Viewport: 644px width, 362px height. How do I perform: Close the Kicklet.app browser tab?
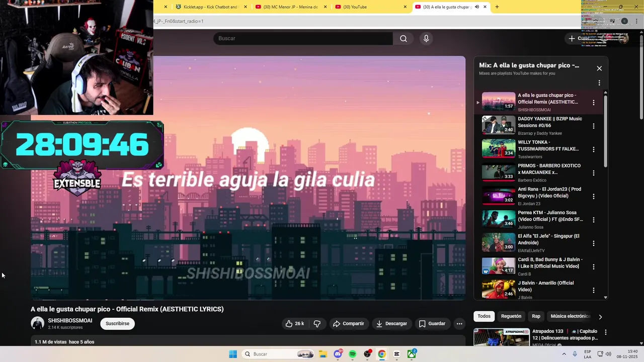click(246, 7)
